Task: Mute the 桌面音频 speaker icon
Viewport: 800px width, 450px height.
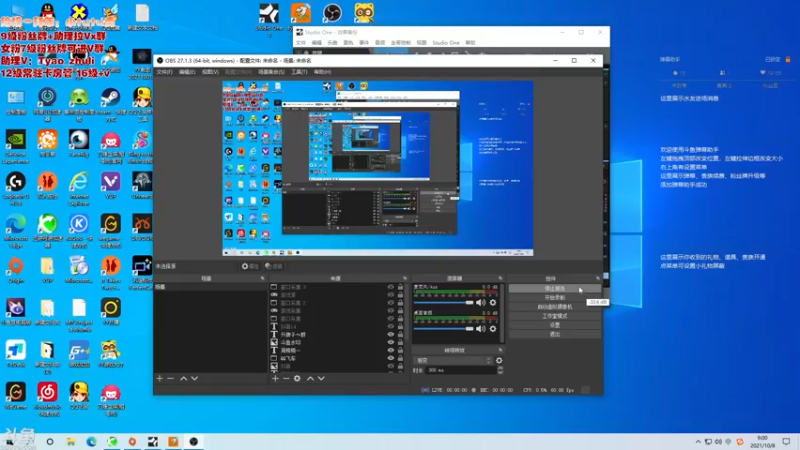Action: click(481, 329)
